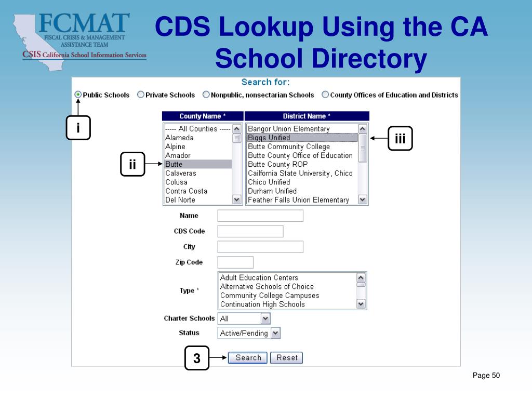532x399 pixels.
Task: Select Butte County ROP district
Action: point(302,164)
